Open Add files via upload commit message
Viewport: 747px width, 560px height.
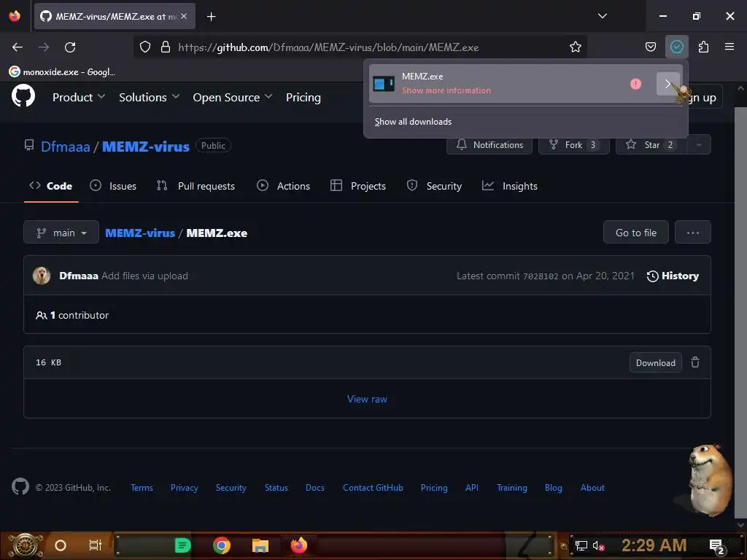(x=145, y=276)
